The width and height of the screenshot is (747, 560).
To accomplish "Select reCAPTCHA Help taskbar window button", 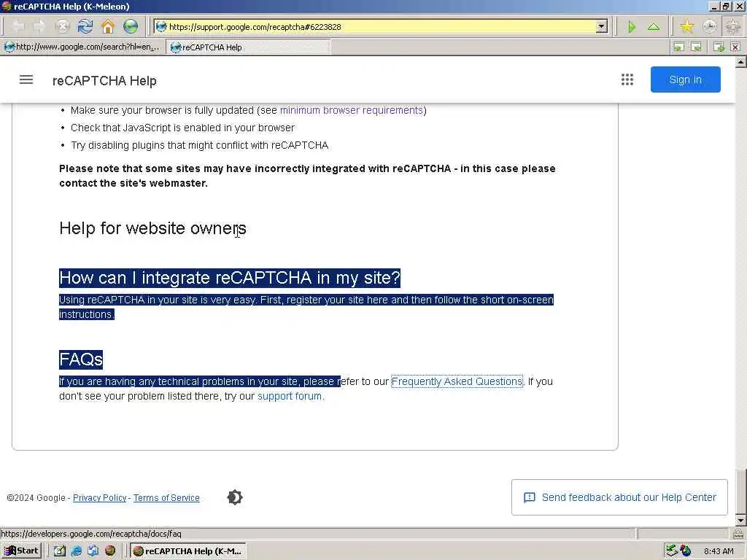I will point(187,551).
